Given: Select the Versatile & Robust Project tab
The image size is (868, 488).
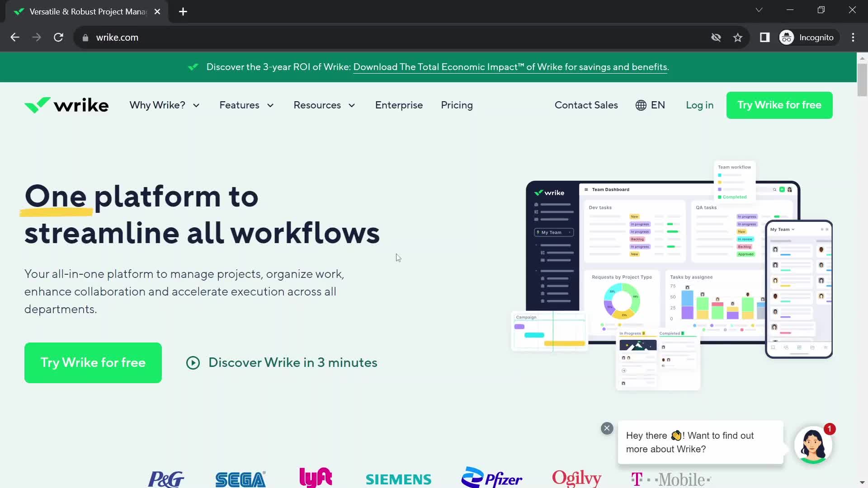Looking at the screenshot, I should 87,12.
